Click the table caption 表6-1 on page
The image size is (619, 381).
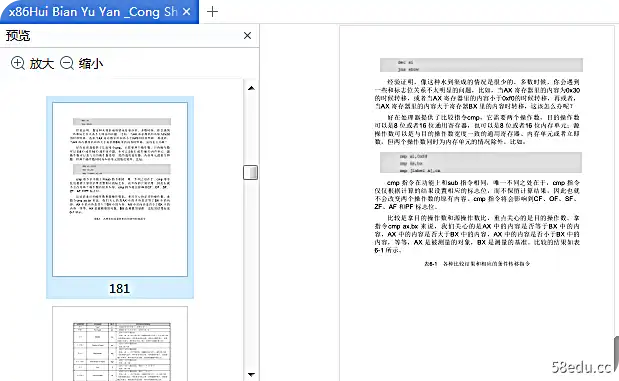(477, 264)
